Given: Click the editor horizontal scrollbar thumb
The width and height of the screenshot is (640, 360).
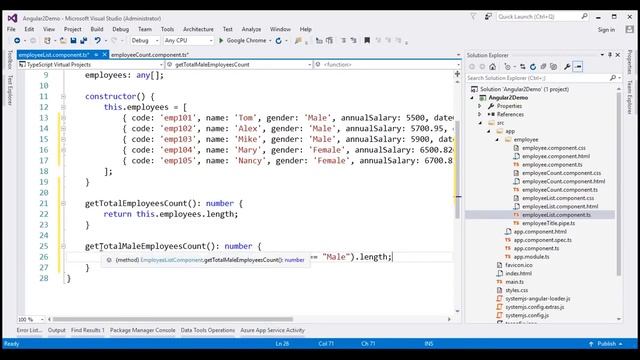Looking at the screenshot, I should pos(173,319).
